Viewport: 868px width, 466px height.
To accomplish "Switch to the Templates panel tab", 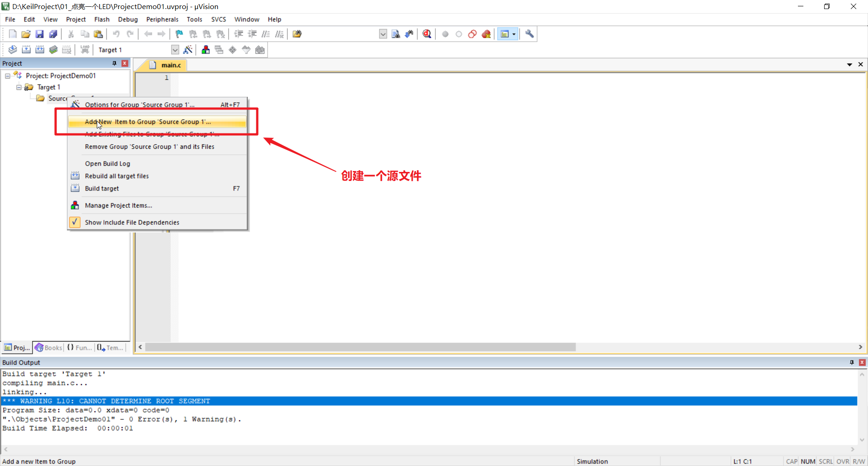I will 110,347.
